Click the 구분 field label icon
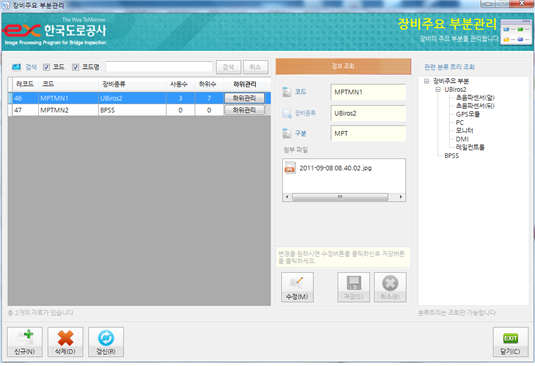This screenshot has height=366, width=535. pyautogui.click(x=287, y=133)
